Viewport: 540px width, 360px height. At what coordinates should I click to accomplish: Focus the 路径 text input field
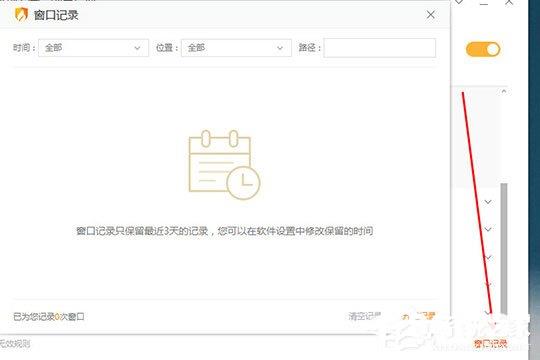coord(380,48)
